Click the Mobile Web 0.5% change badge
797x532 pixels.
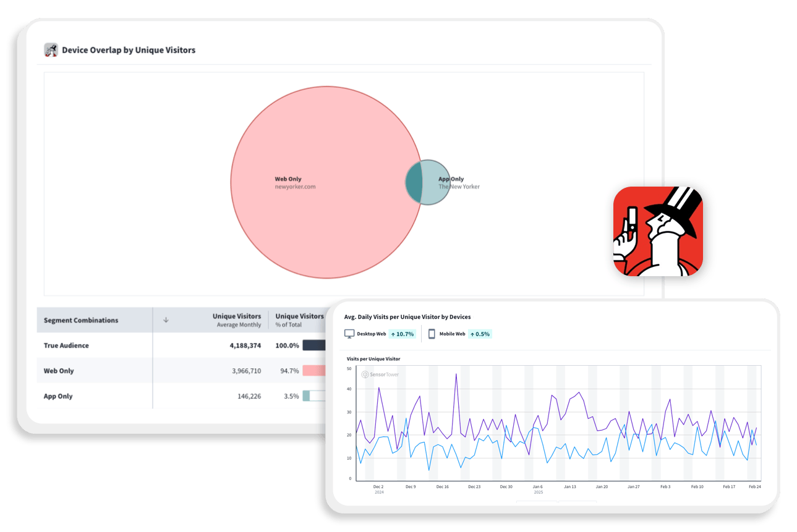coord(480,334)
